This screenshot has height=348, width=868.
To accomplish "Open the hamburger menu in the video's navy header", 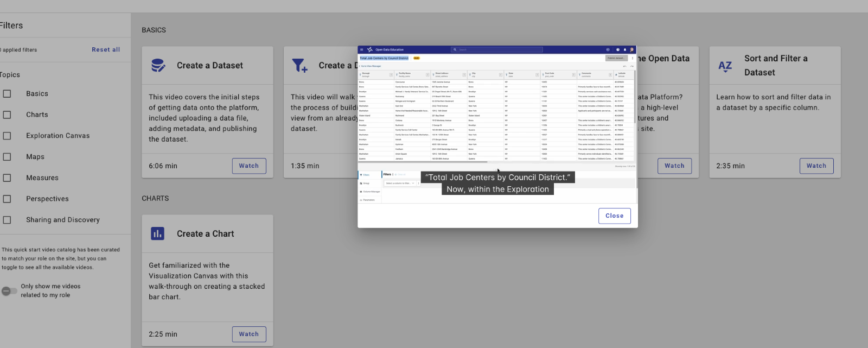I will 362,49.
